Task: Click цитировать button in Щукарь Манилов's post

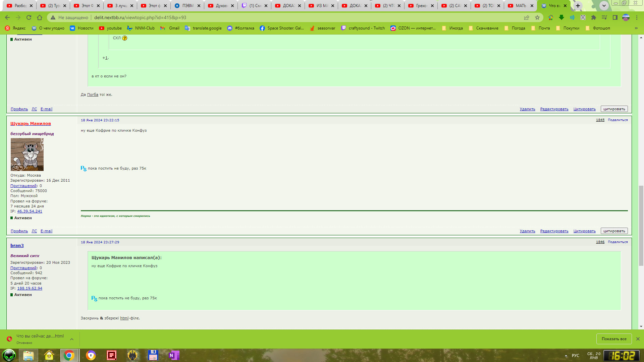Action: [614, 231]
